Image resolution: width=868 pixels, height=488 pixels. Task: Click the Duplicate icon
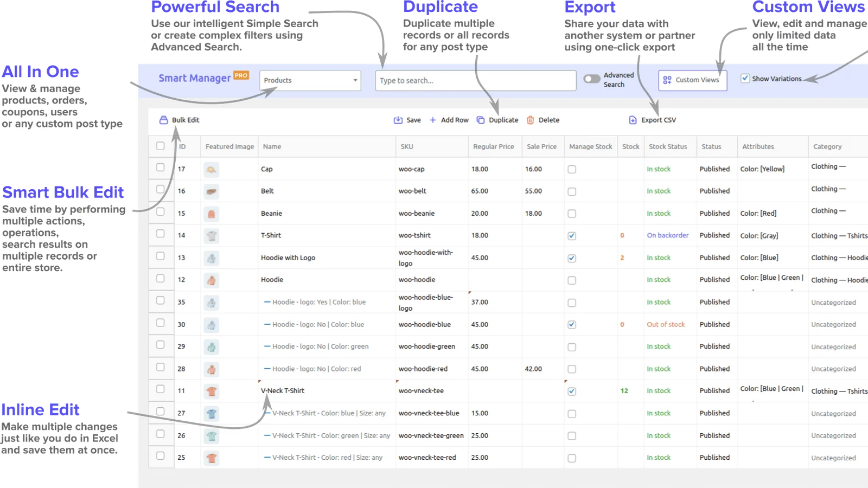coord(481,120)
